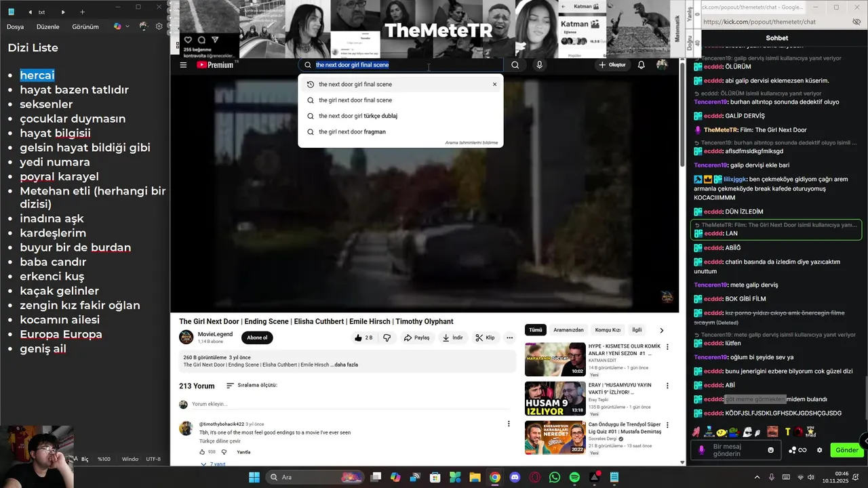Viewport: 868px width, 488px height.
Task: Select the 'Aramanızdan' filter chip
Action: [568, 330]
